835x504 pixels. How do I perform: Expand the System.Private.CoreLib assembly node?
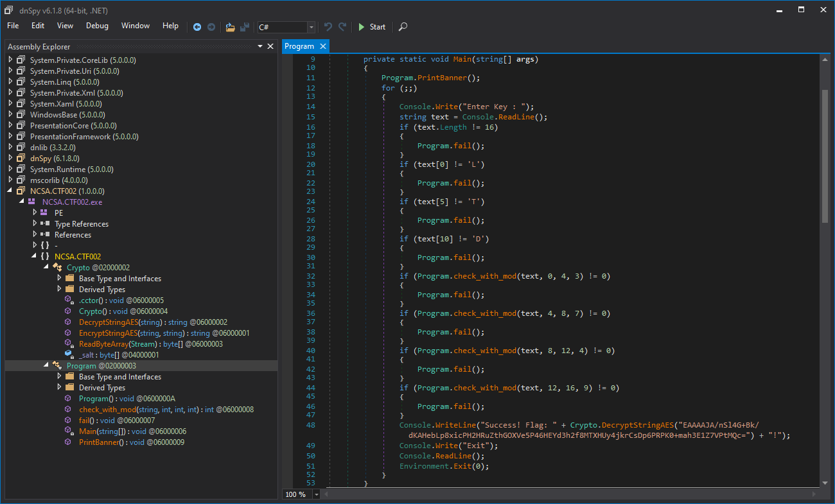coord(10,60)
